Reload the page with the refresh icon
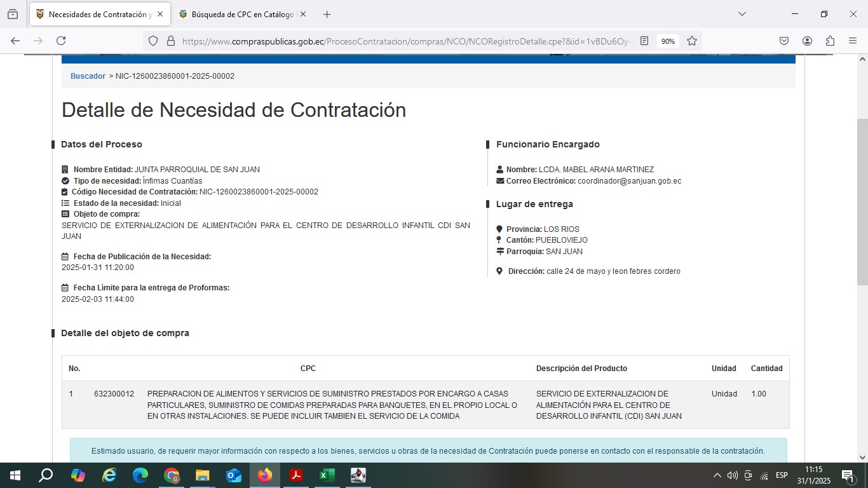Screen dimensions: 868x488 (x=61, y=41)
